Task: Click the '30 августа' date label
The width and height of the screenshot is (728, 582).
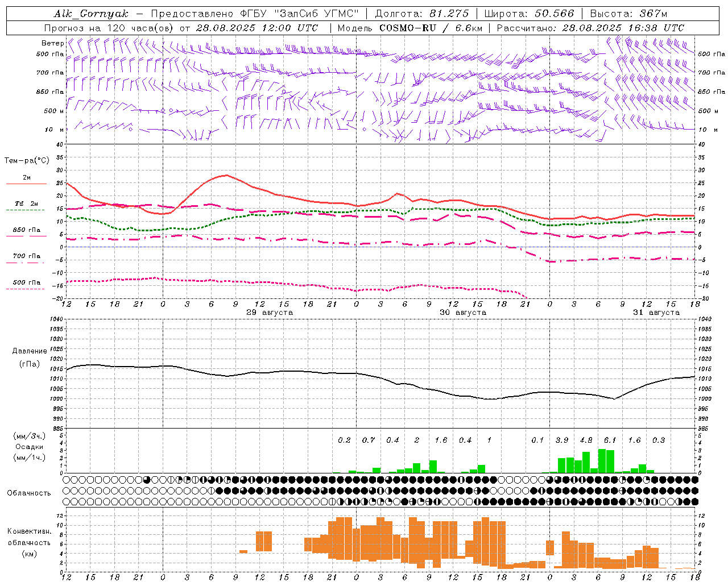Action: [x=463, y=313]
